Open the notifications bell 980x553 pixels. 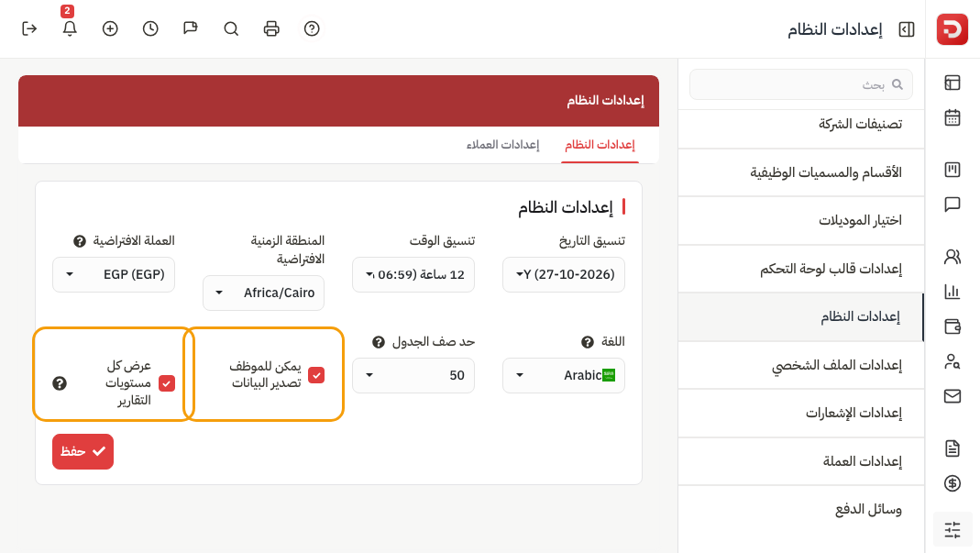tap(70, 28)
